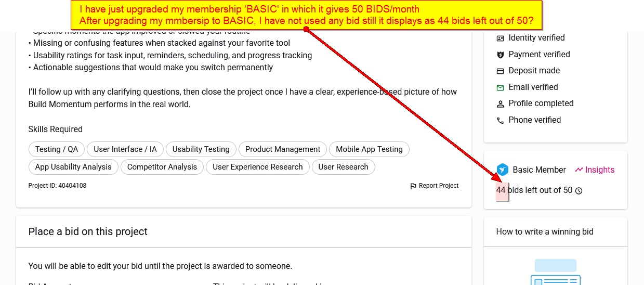Click the clock icon beside bids left

[579, 191]
